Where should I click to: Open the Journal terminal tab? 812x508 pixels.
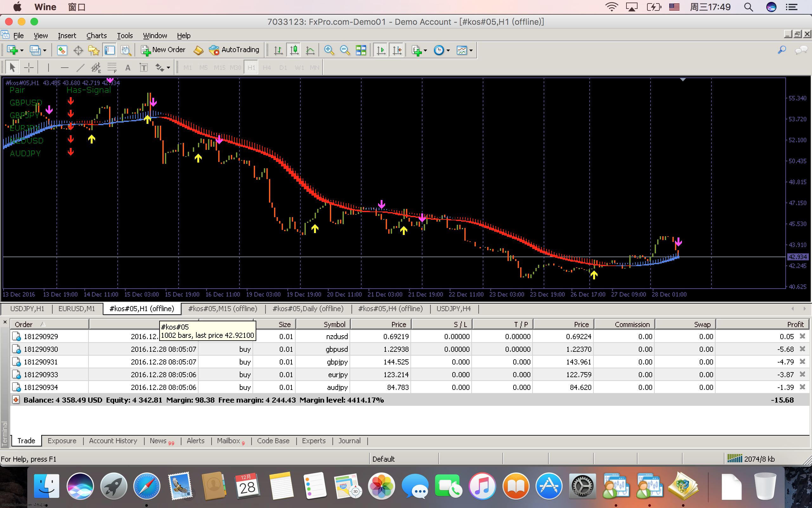click(x=349, y=441)
